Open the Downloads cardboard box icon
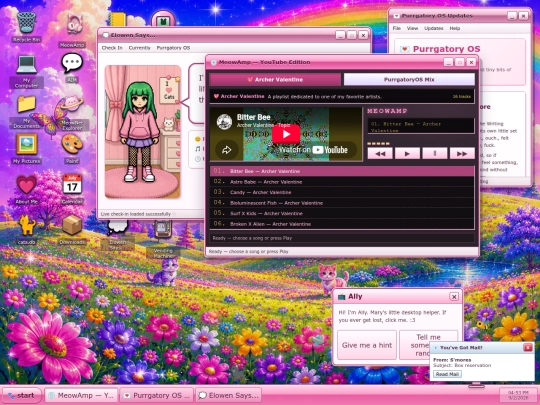The height and width of the screenshot is (405, 540). pyautogui.click(x=72, y=229)
